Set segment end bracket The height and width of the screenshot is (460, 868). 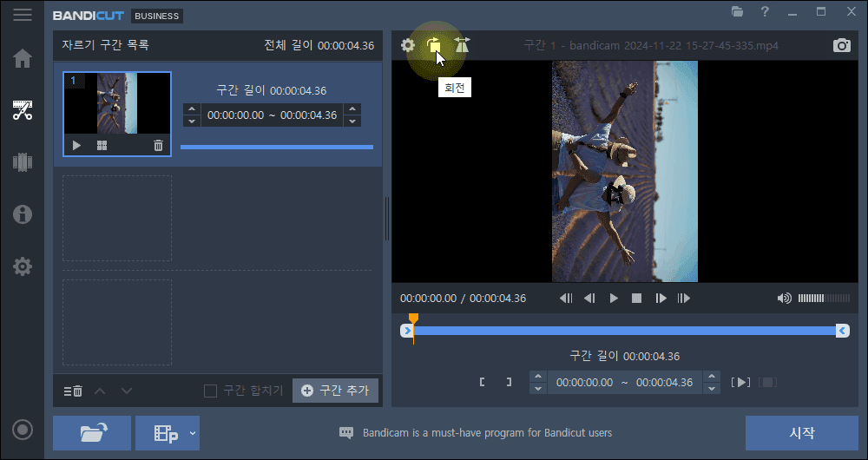point(509,382)
